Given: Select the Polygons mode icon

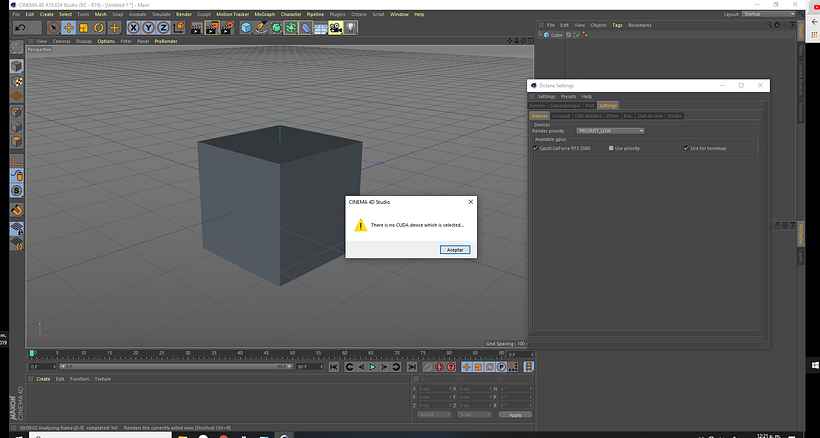Looking at the screenshot, I should [17, 142].
